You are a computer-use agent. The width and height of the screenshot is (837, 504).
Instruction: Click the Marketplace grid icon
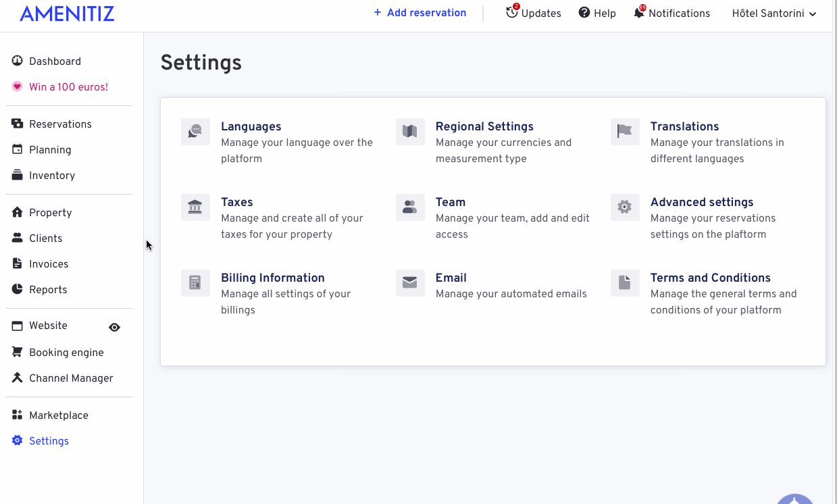pos(18,415)
